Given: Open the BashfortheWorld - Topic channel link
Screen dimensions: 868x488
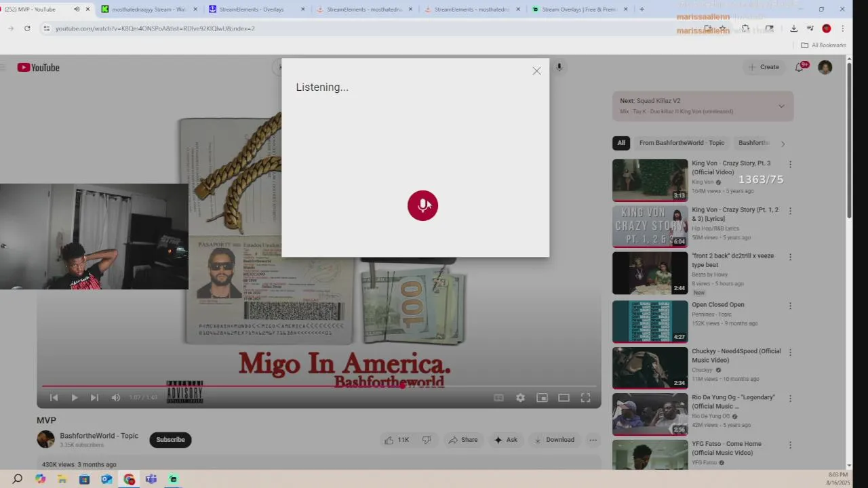Looking at the screenshot, I should (x=99, y=436).
